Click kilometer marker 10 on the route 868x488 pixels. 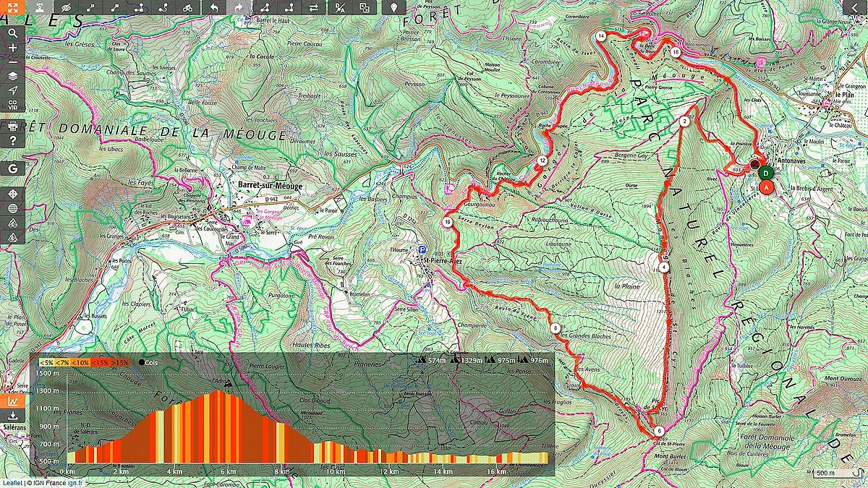[x=448, y=222]
